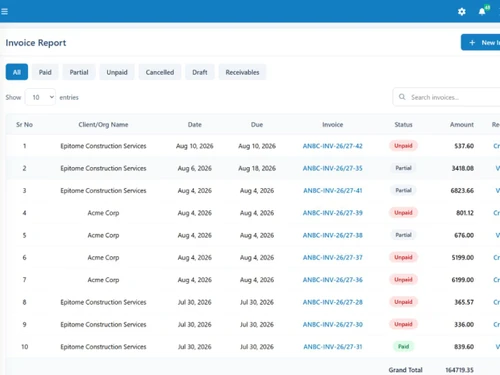This screenshot has width=500, height=375.
Task: Click the Unpaid badge for invoice 26/27-42
Action: coord(403,146)
